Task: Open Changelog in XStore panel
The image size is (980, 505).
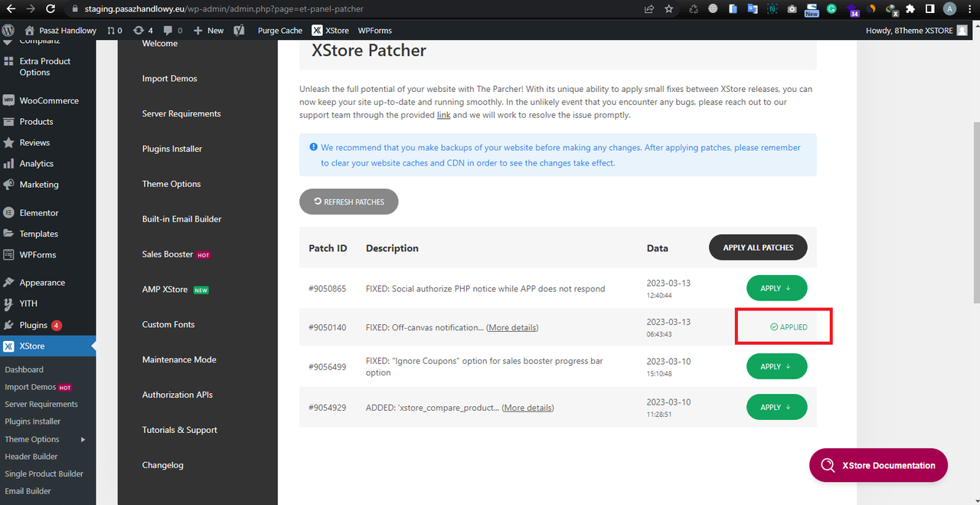Action: [x=162, y=465]
